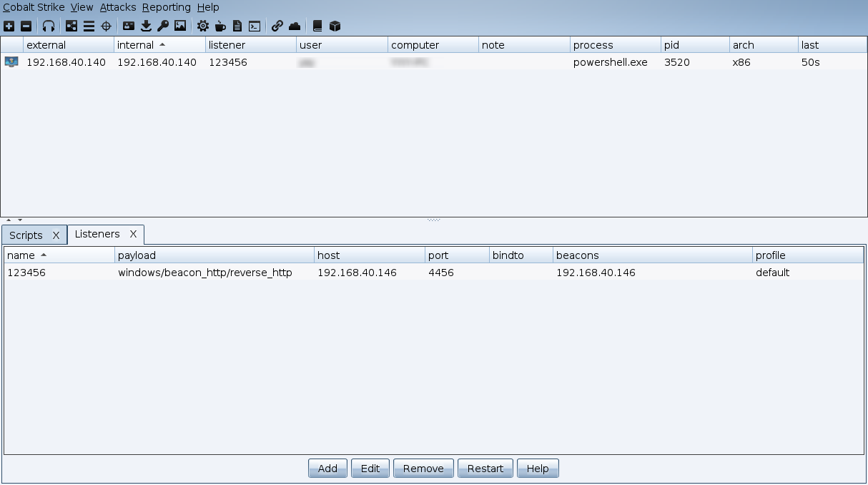Click the coffee cup Java applet attack icon
This screenshot has width=868, height=485.
point(220,26)
